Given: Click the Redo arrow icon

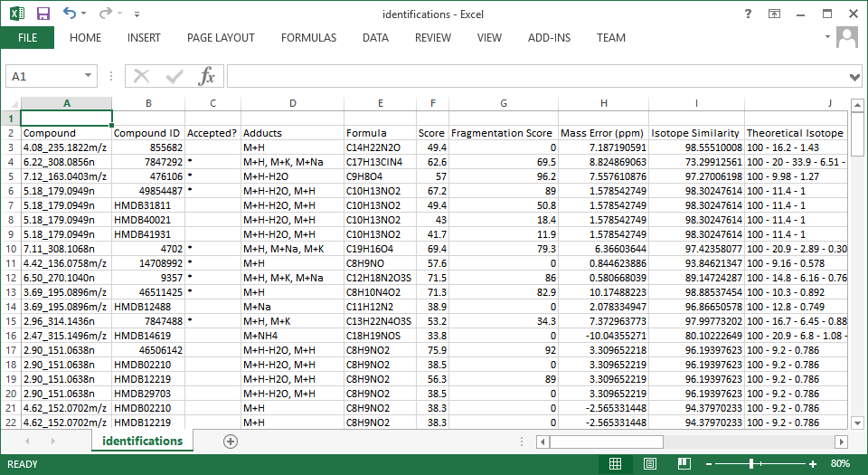Looking at the screenshot, I should (105, 14).
